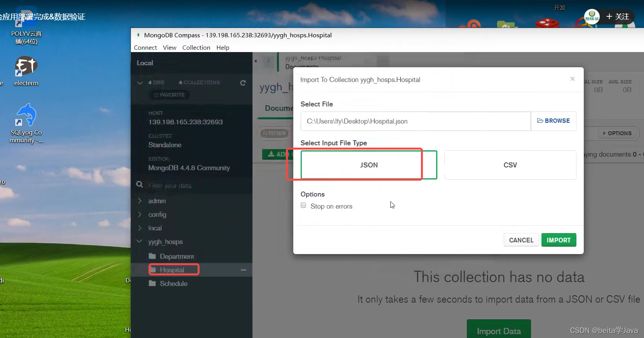Close the import dialog with the X
Screen dimensions: 644x338
[x=572, y=79]
